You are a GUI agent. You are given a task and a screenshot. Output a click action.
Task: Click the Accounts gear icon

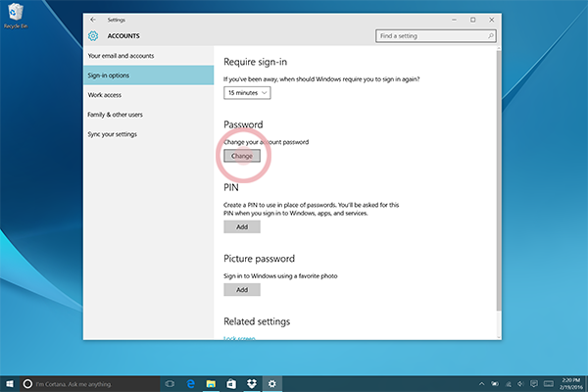93,36
